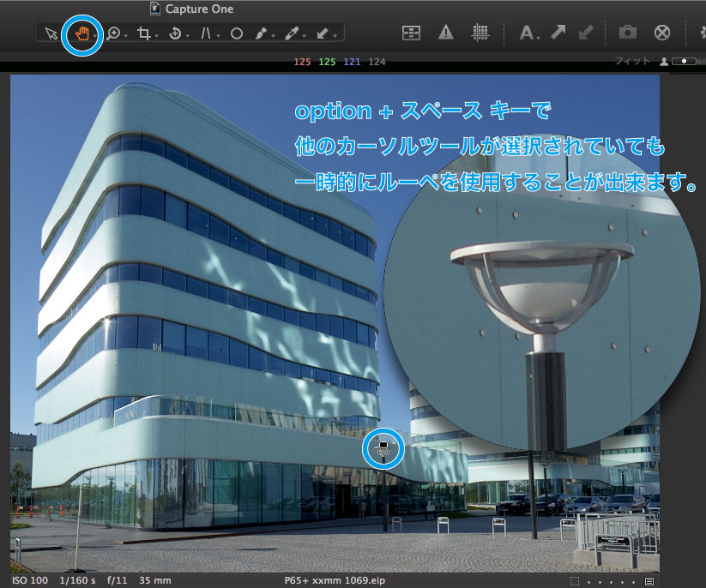This screenshot has width=706, height=588.
Task: Click the diagonal enter full-view arrow
Action: pyautogui.click(x=559, y=32)
